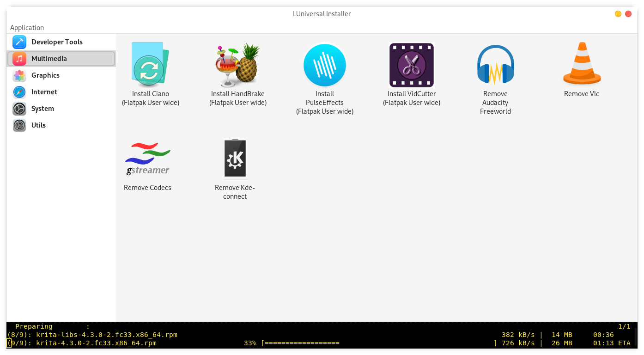Click the 01:13 ETA value
The width and height of the screenshot is (644, 355).
[604, 343]
